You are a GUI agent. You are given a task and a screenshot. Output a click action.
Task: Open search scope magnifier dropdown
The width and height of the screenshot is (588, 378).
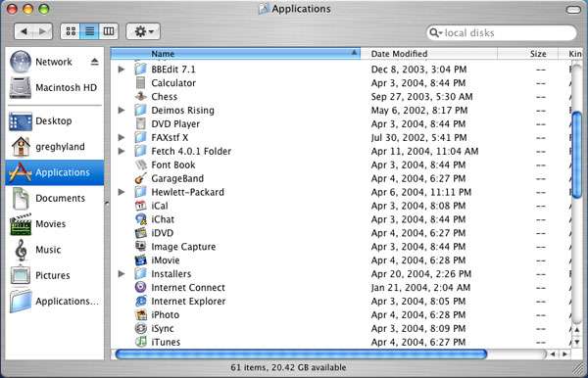(435, 33)
